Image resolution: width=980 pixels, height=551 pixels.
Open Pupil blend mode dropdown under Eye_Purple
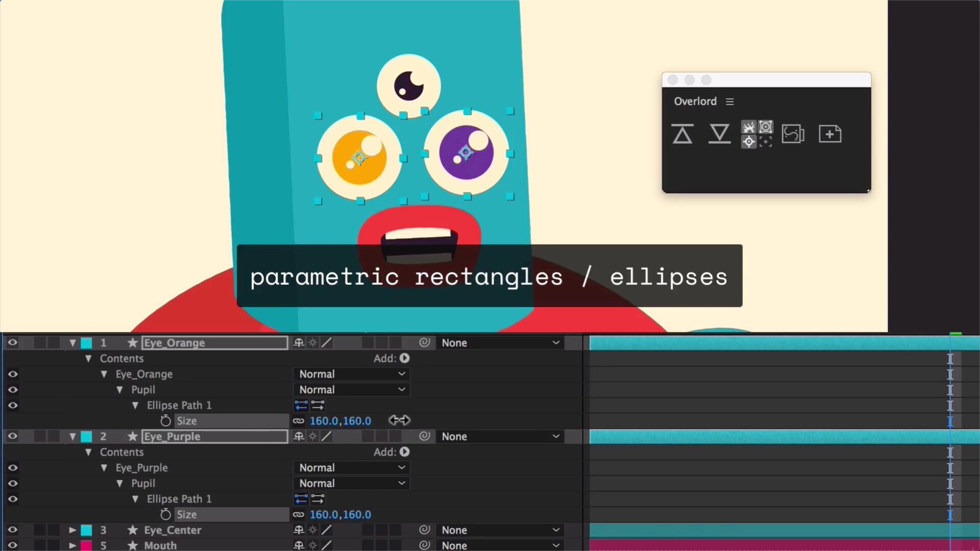point(352,483)
